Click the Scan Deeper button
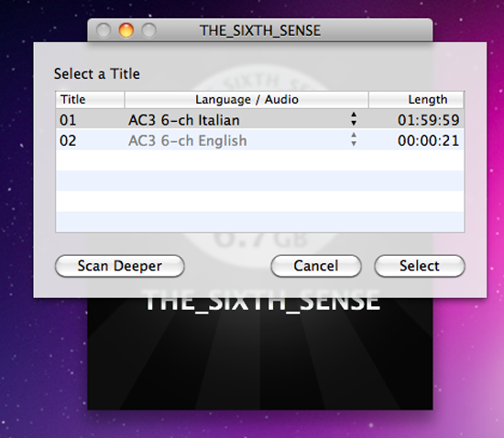Viewport: 504px width, 438px height. pos(119,266)
